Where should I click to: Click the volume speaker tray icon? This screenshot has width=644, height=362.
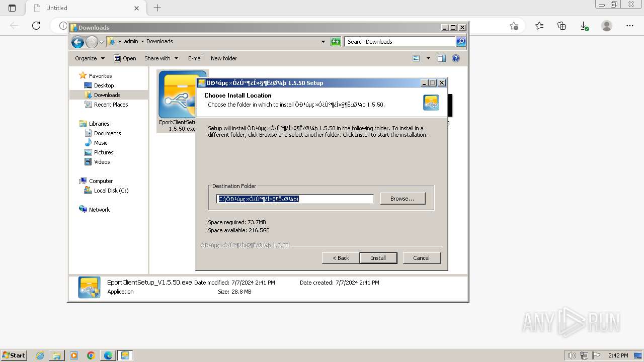[572, 355]
